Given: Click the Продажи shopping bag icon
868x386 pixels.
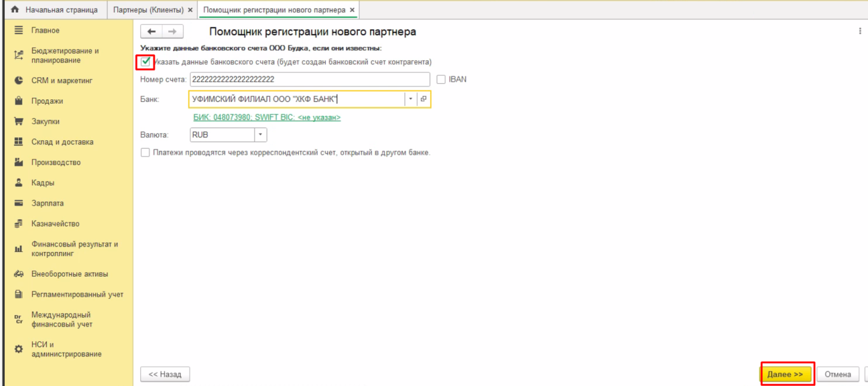Looking at the screenshot, I should point(18,101).
